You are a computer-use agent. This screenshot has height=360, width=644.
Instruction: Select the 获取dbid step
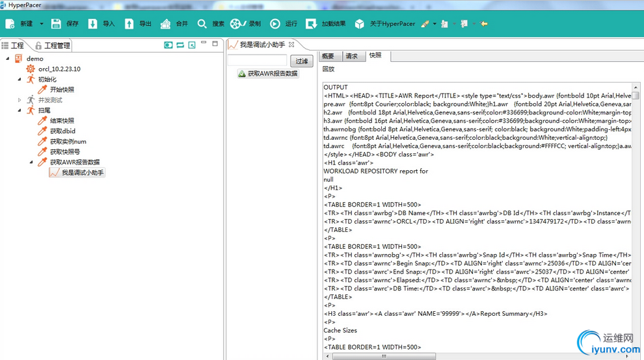point(62,131)
